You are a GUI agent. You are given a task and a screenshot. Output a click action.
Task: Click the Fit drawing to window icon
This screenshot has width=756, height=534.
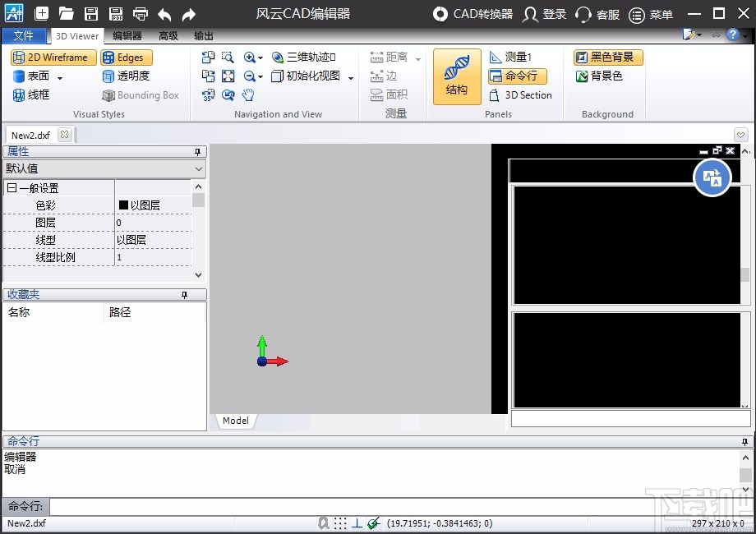(x=228, y=76)
